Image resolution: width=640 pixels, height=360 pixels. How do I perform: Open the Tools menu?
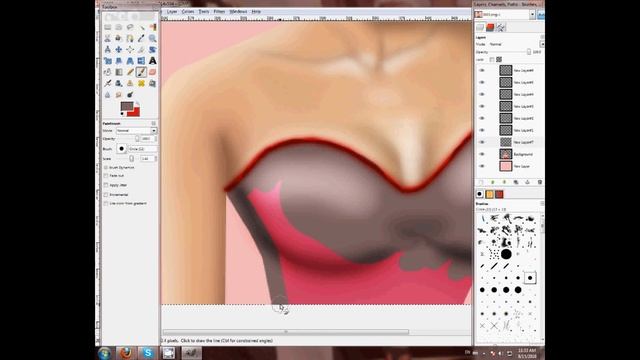(204, 12)
